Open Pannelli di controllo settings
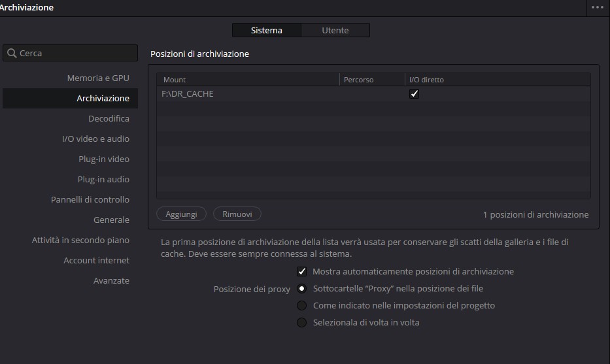Image resolution: width=610 pixels, height=364 pixels. (x=90, y=199)
